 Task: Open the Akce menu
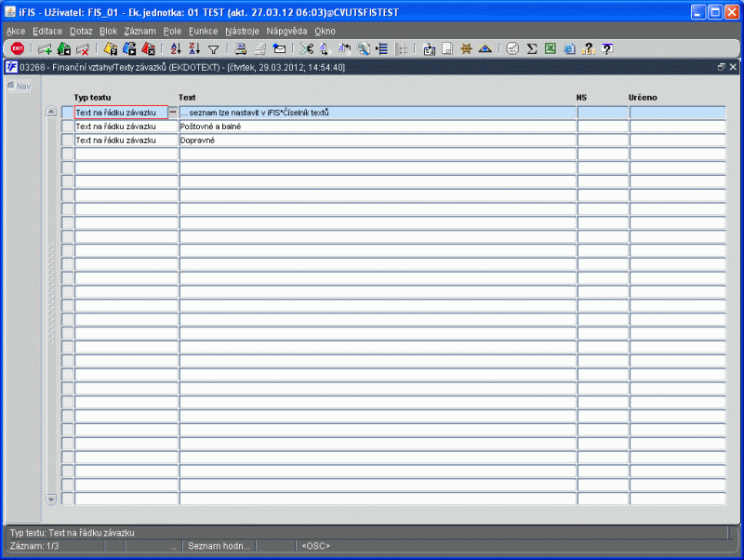click(16, 32)
